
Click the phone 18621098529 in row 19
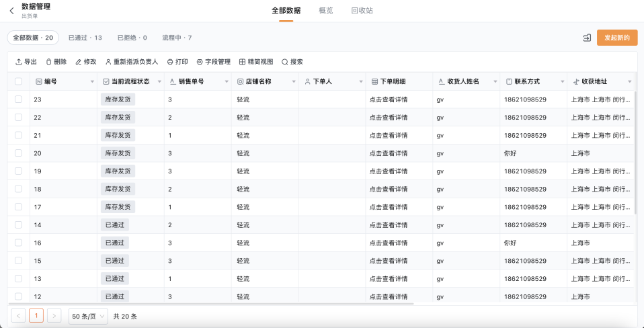[525, 171]
